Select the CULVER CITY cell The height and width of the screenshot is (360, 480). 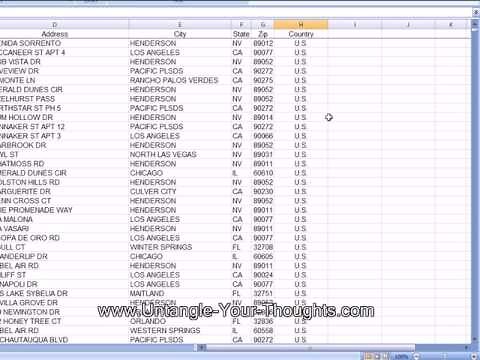[x=180, y=191]
